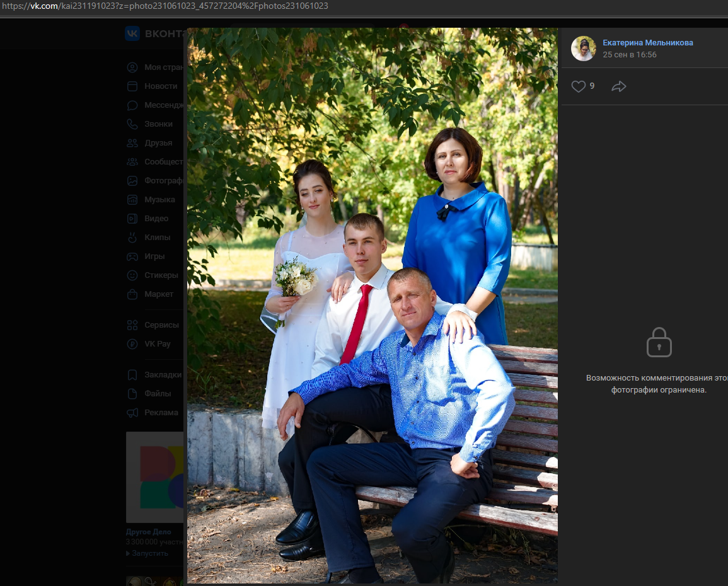The height and width of the screenshot is (586, 728).
Task: Open Реклама megaphone icon
Action: (x=132, y=413)
